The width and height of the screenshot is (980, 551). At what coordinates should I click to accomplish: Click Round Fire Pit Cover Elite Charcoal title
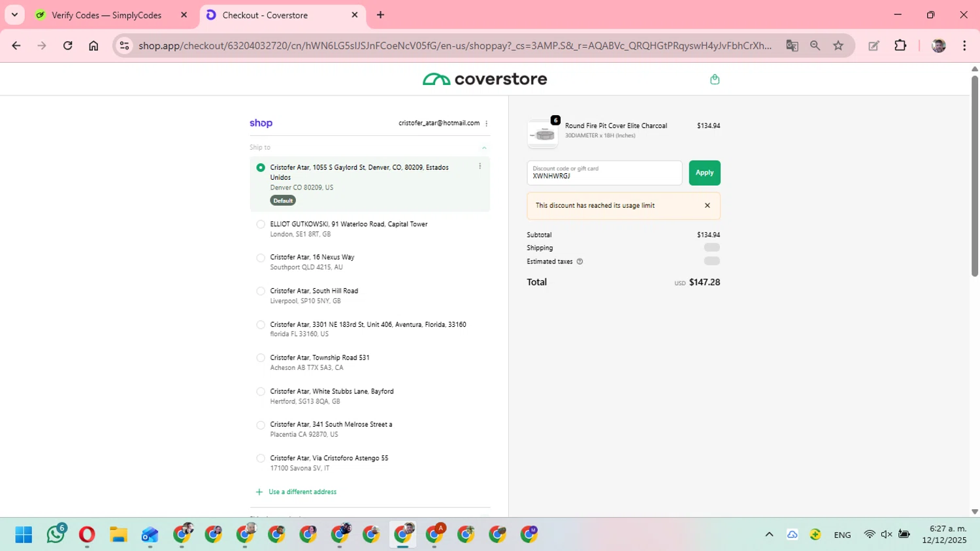[616, 125]
